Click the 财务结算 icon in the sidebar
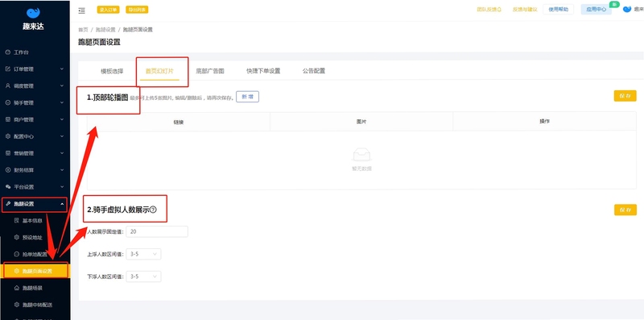Image resolution: width=644 pixels, height=320 pixels. point(8,170)
